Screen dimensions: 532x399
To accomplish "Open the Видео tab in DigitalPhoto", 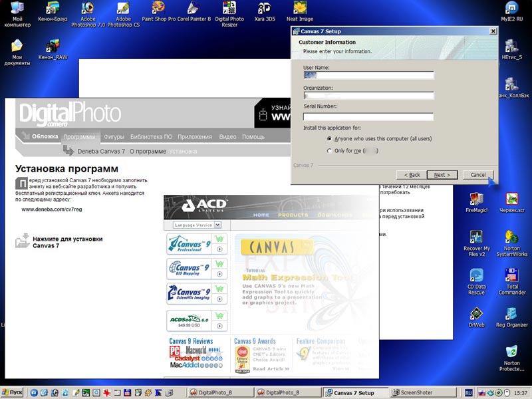I will pyautogui.click(x=227, y=137).
